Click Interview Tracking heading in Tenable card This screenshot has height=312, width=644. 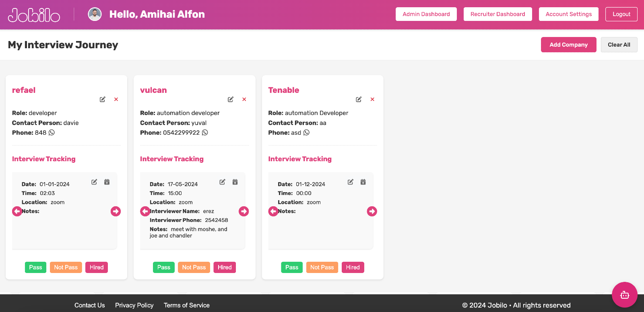point(300,159)
